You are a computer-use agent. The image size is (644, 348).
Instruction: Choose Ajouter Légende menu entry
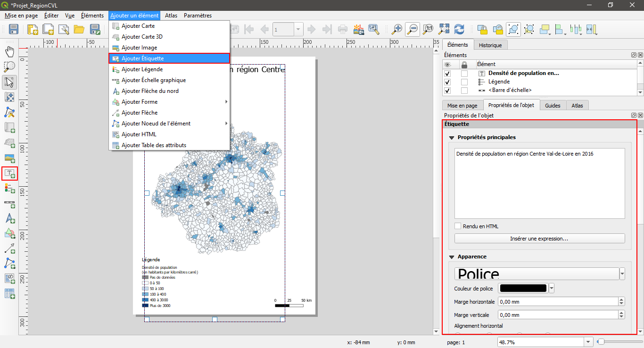point(169,69)
